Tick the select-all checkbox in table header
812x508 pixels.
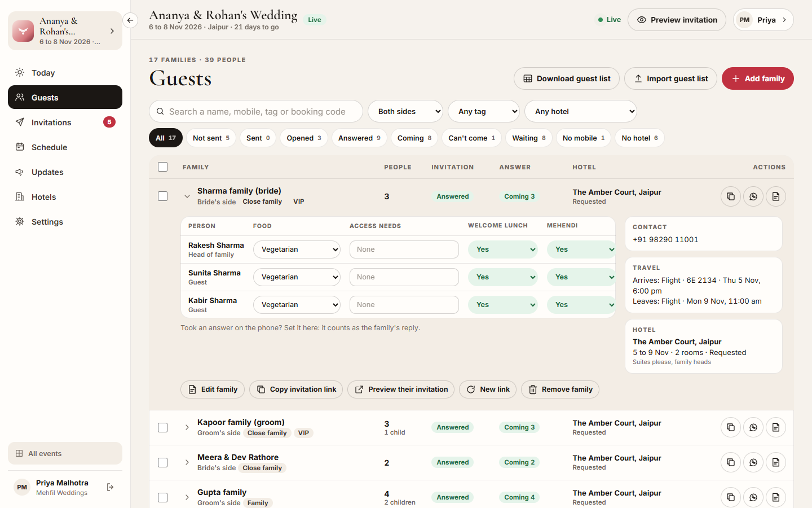[x=163, y=167]
